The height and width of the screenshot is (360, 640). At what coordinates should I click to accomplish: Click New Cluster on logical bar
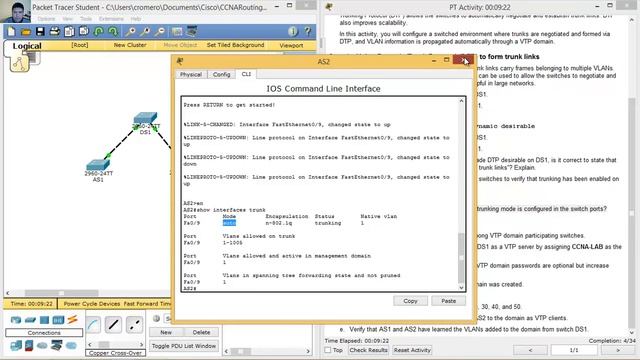click(130, 45)
